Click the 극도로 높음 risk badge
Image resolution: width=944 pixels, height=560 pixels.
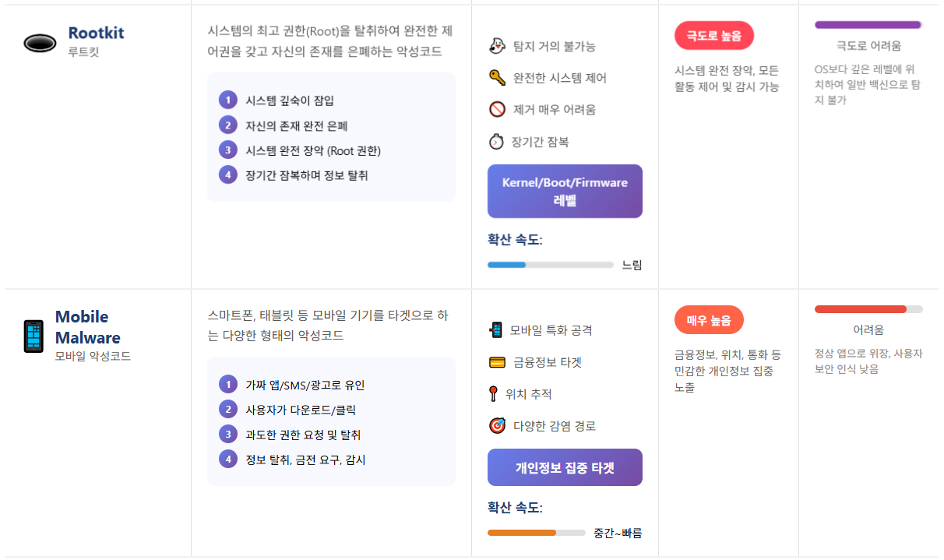click(713, 36)
